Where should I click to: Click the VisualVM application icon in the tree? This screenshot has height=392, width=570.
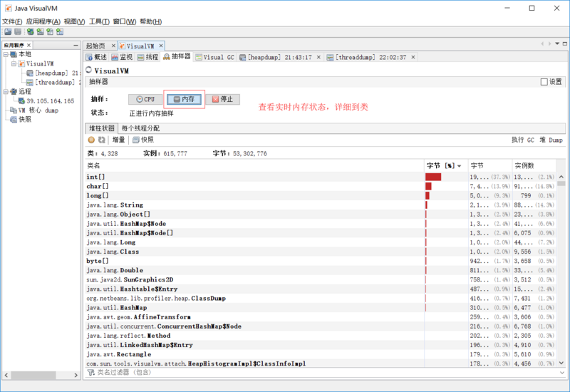point(21,63)
